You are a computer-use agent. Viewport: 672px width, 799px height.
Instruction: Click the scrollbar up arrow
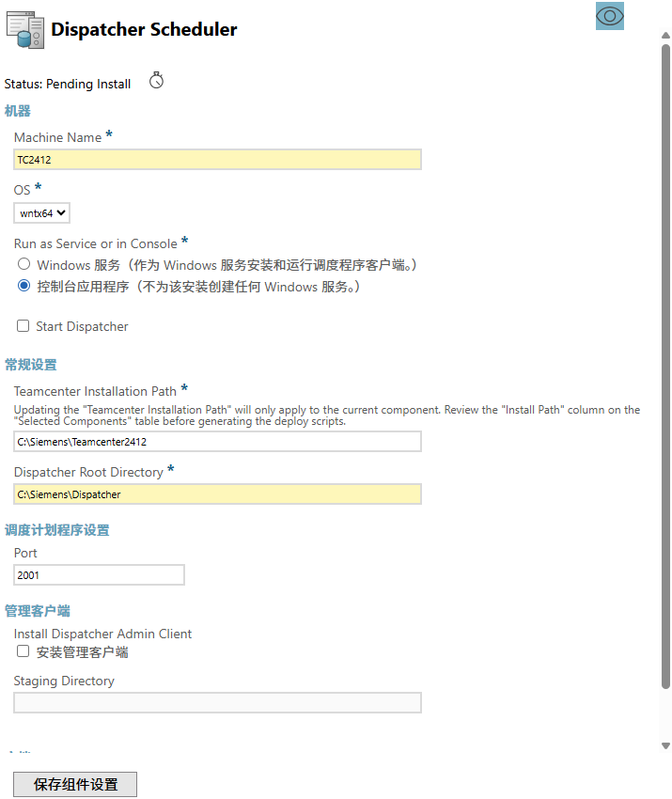pyautogui.click(x=665, y=35)
